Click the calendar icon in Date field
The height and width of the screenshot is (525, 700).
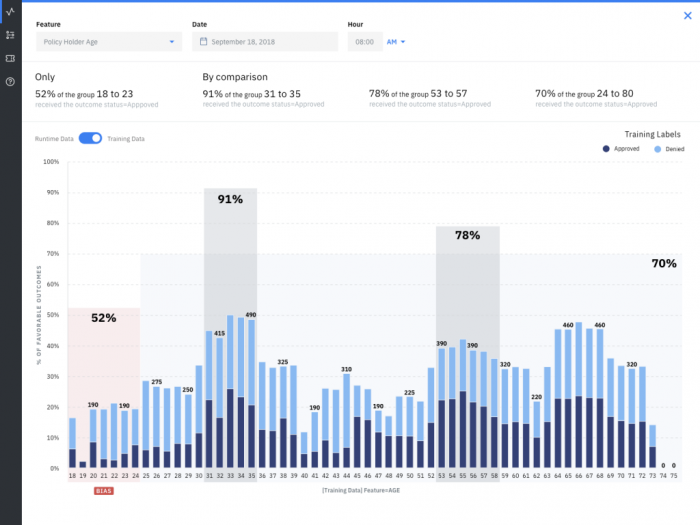click(x=204, y=42)
